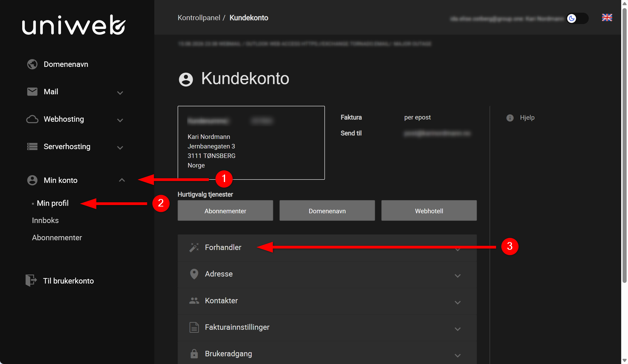The image size is (628, 364).
Task: Click the 'Kari Nordmann' address text
Action: coord(209,137)
